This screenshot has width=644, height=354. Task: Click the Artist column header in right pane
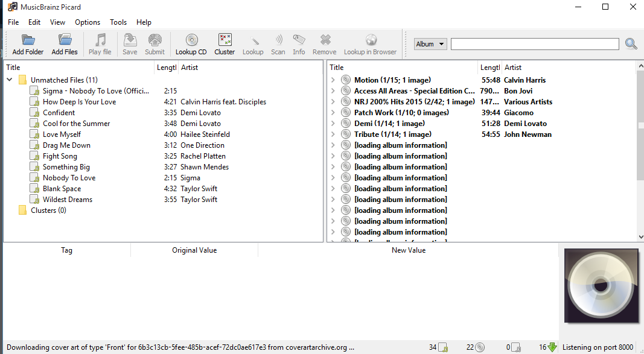(569, 68)
